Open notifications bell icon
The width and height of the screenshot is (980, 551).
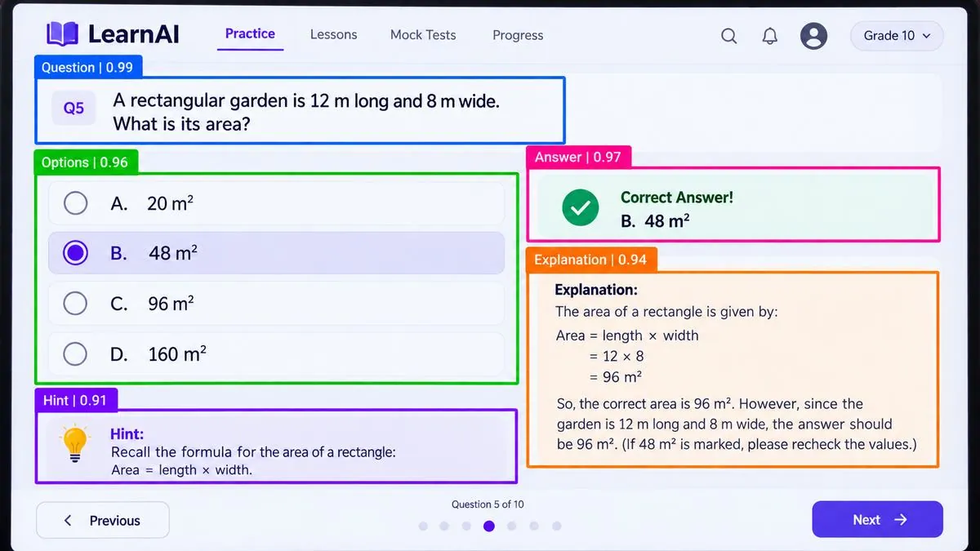pos(770,36)
